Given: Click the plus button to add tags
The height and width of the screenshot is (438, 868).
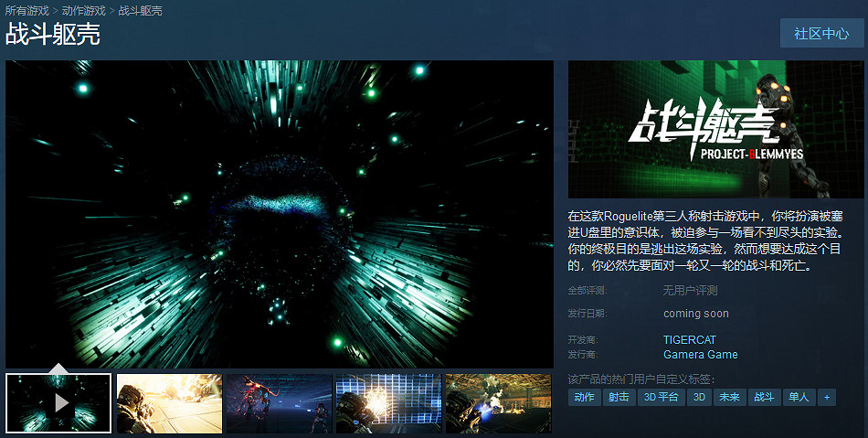Looking at the screenshot, I should pyautogui.click(x=826, y=398).
